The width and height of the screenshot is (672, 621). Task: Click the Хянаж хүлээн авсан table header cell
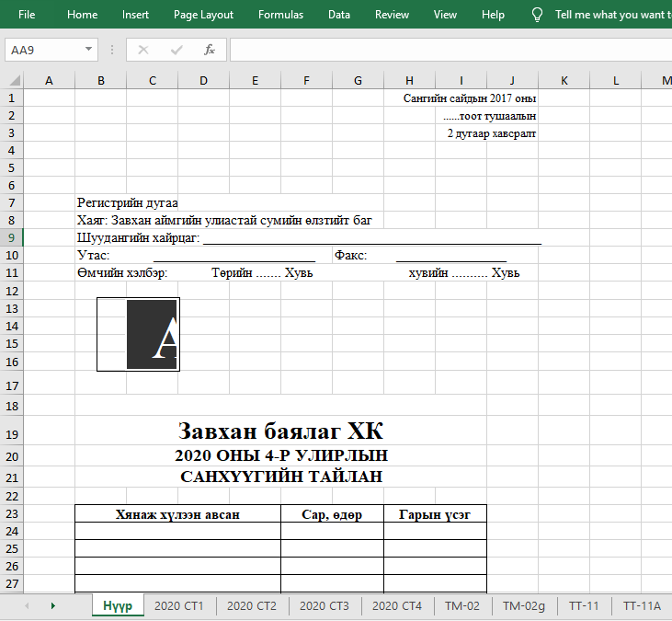177,514
